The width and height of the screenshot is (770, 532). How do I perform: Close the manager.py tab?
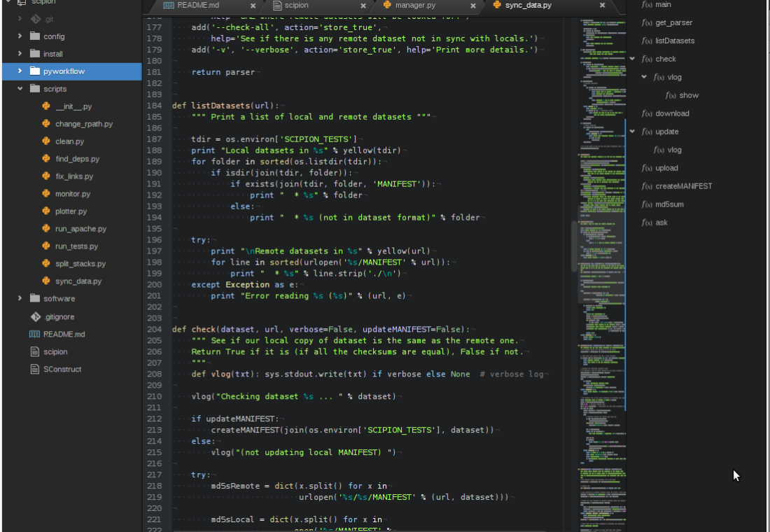coord(473,6)
